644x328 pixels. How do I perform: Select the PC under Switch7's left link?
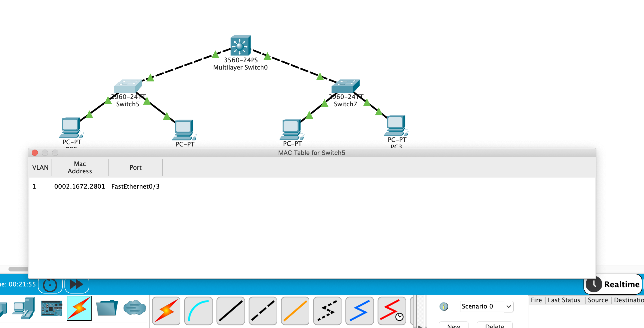tap(292, 130)
